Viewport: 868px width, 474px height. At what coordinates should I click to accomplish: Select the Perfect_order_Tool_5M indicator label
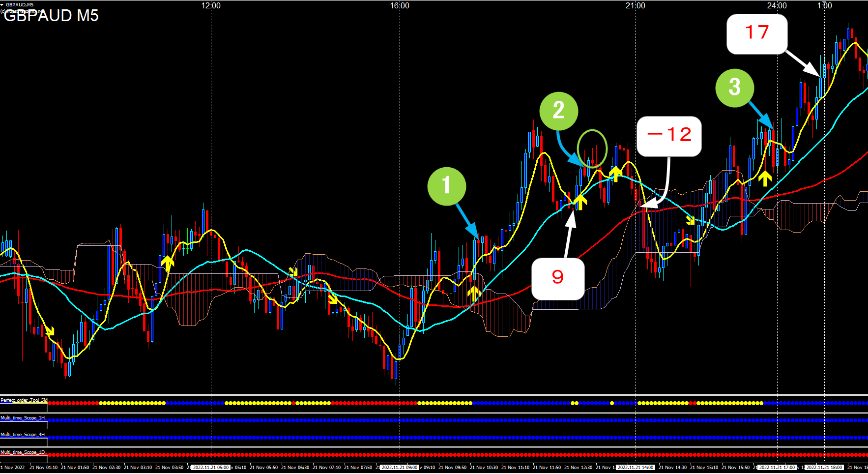click(24, 400)
